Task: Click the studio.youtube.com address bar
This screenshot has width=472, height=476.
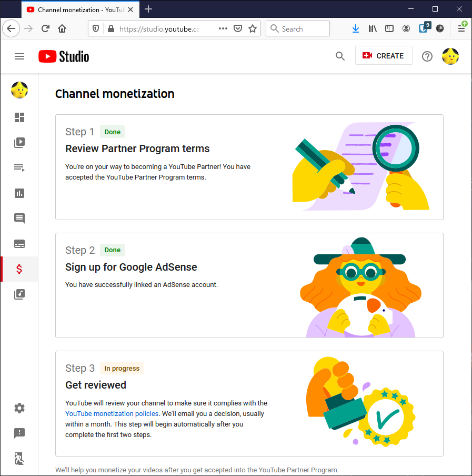Action: tap(159, 29)
